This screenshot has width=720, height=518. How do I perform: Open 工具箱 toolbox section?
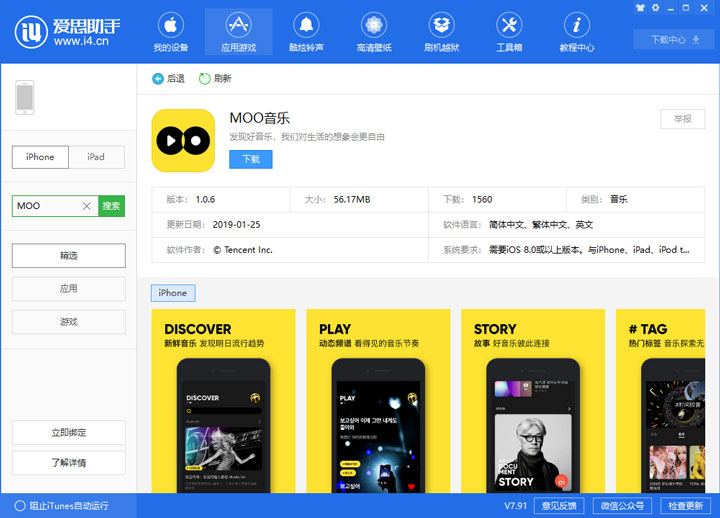[509, 32]
